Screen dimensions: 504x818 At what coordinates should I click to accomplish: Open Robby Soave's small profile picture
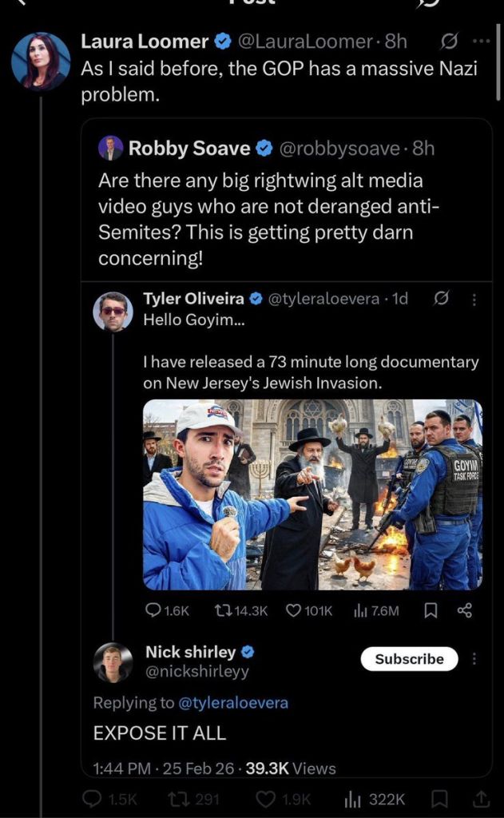pyautogui.click(x=110, y=149)
